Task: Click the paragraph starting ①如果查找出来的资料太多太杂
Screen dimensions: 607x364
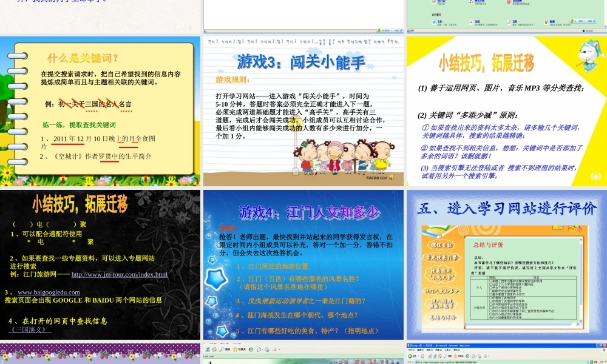Action: pos(501,132)
